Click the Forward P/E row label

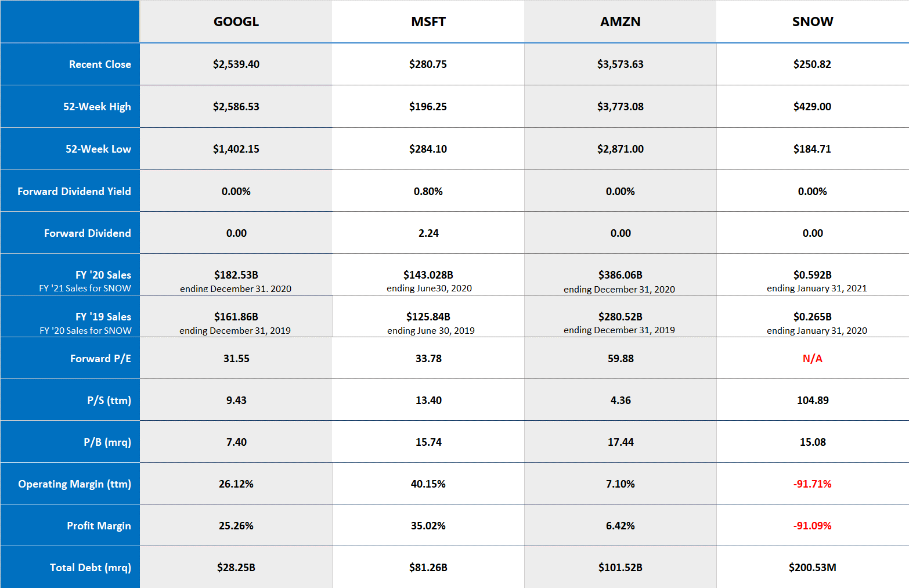(x=100, y=359)
